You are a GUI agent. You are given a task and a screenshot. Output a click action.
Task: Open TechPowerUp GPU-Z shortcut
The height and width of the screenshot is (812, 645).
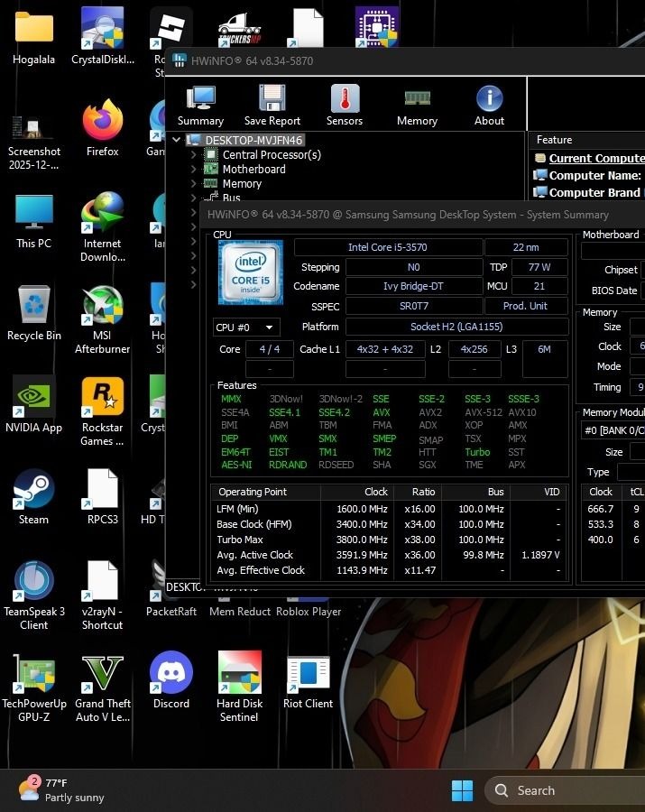[33, 687]
